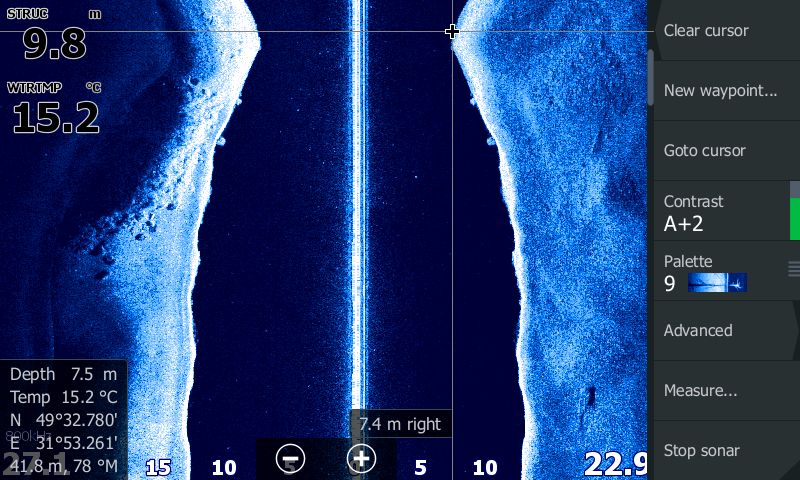Click the 7.4 m right distance label
This screenshot has height=480, width=800.
tap(400, 424)
